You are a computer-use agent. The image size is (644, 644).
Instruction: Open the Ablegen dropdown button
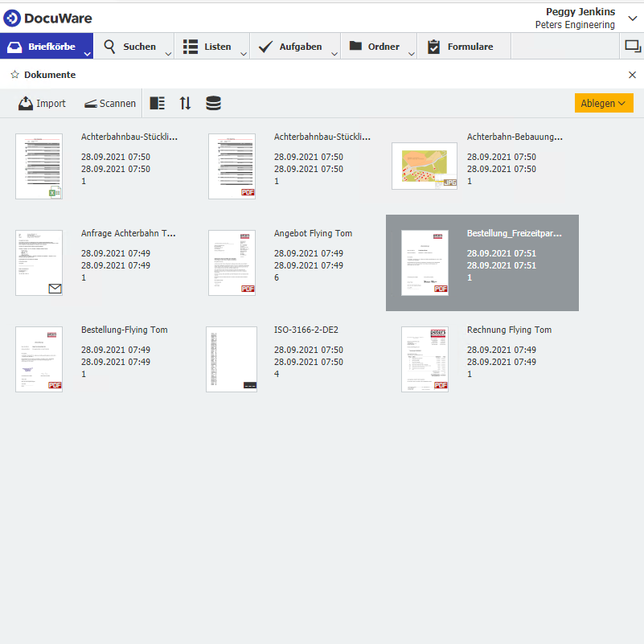(x=604, y=104)
